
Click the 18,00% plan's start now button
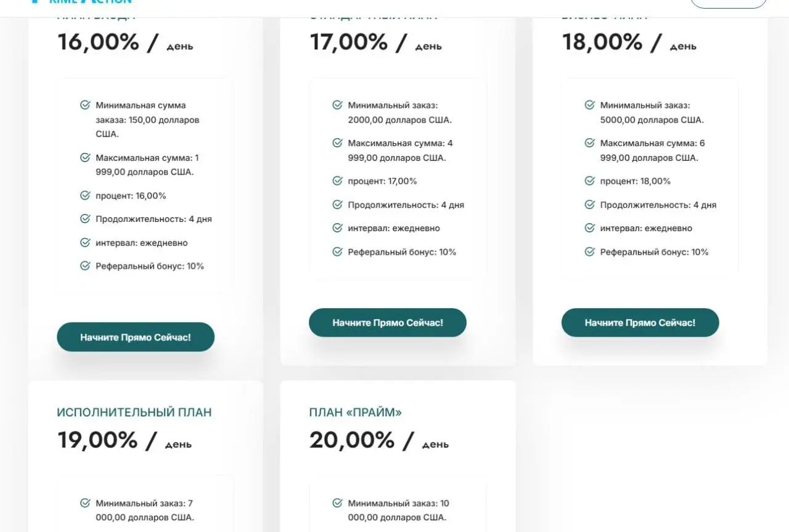(640, 322)
